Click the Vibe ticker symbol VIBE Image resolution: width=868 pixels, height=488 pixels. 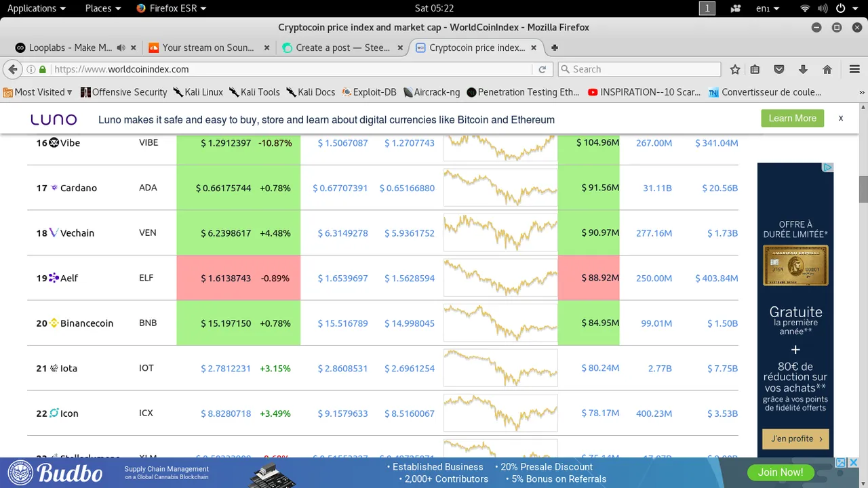tap(149, 142)
